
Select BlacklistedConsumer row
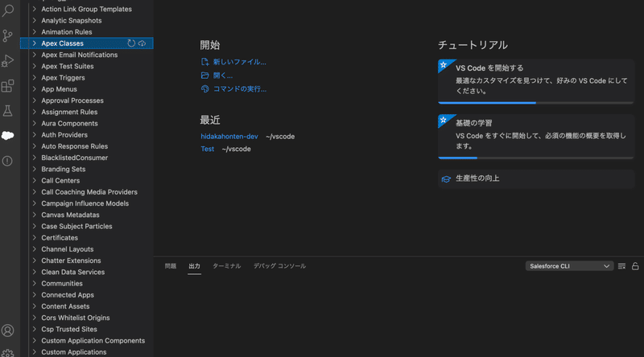tap(87, 158)
